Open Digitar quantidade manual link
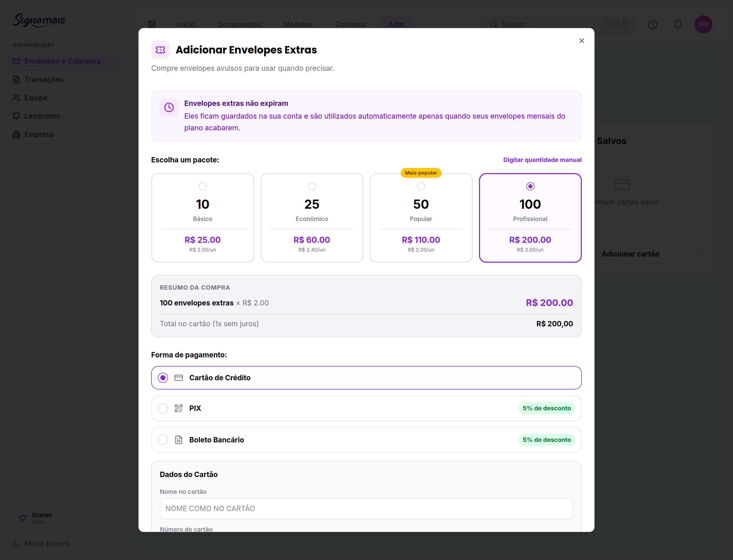This screenshot has width=733, height=560. tap(542, 160)
